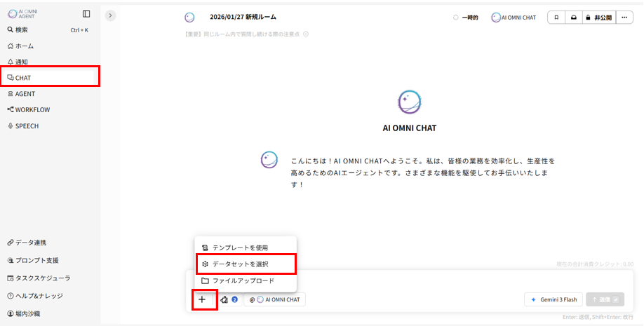Choose ファイルアップロード from popup menu
Image resolution: width=644 pixels, height=326 pixels.
(x=246, y=281)
